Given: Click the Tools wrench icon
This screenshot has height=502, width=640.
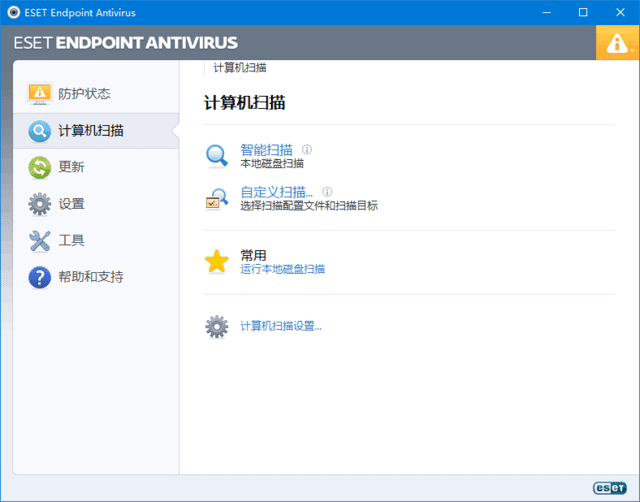Looking at the screenshot, I should (x=40, y=240).
